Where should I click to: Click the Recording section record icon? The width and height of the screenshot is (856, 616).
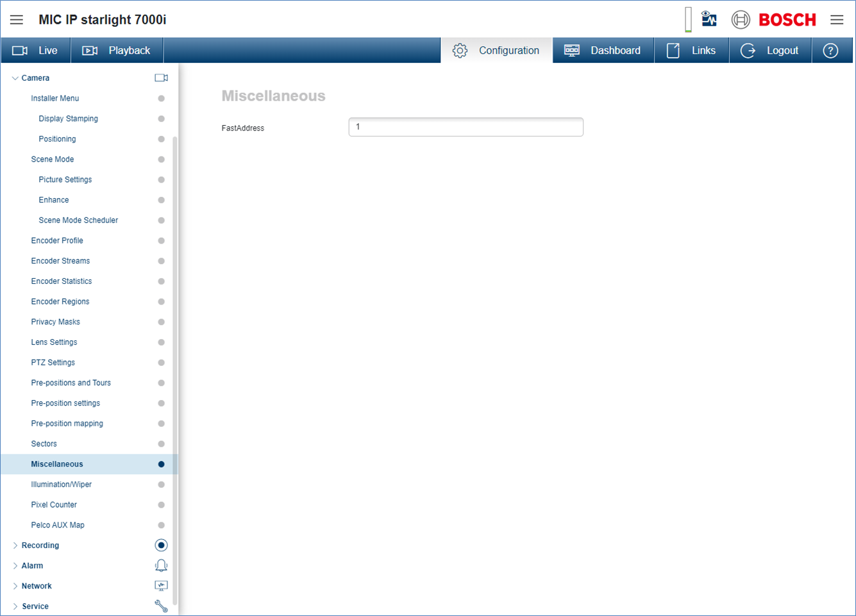coord(161,545)
